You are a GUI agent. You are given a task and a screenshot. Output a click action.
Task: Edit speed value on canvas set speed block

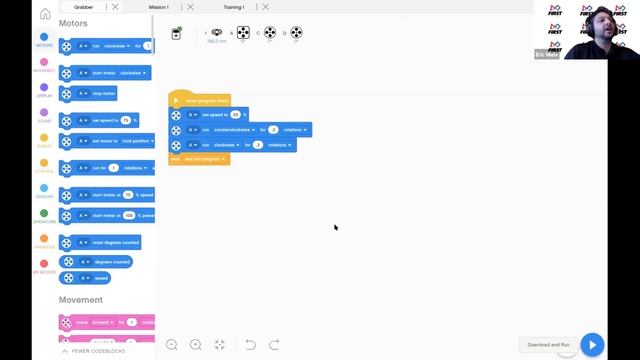point(236,115)
